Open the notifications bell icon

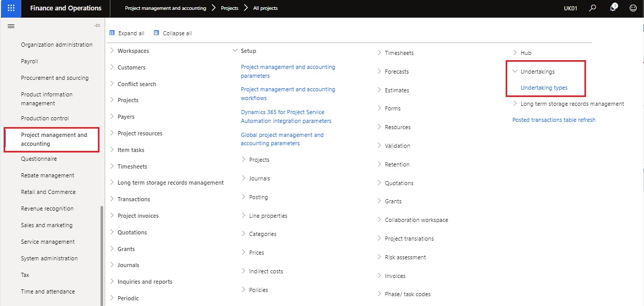(613, 8)
